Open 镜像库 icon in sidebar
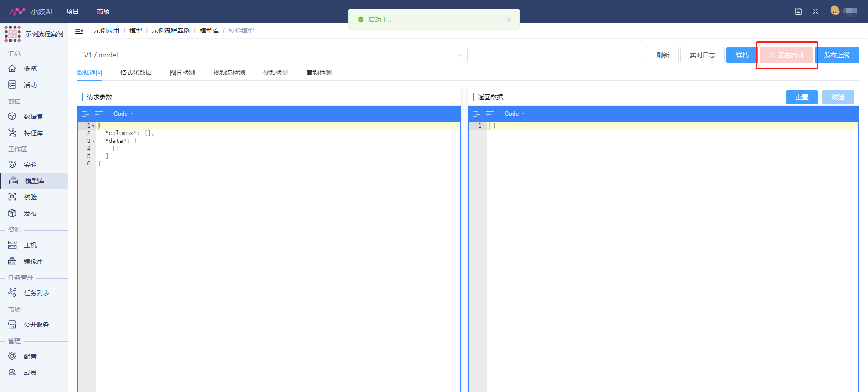The image size is (868, 392). [12, 261]
